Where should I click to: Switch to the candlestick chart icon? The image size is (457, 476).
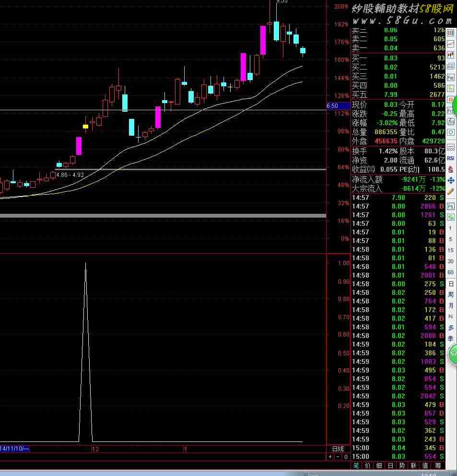(x=451, y=55)
